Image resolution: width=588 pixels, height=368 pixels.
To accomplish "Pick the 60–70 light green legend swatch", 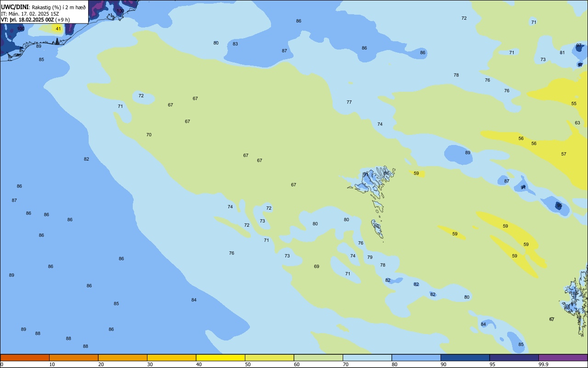I will coord(318,357).
